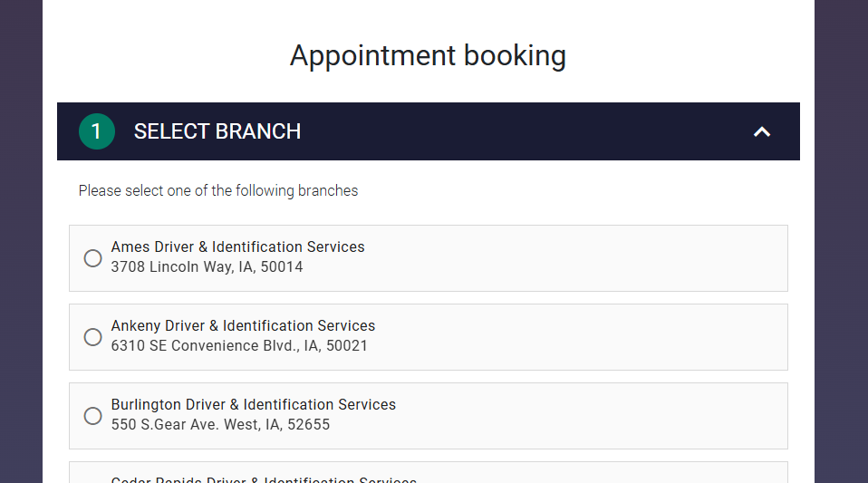
Task: Select the Ames branch radio button
Action: coord(93,258)
